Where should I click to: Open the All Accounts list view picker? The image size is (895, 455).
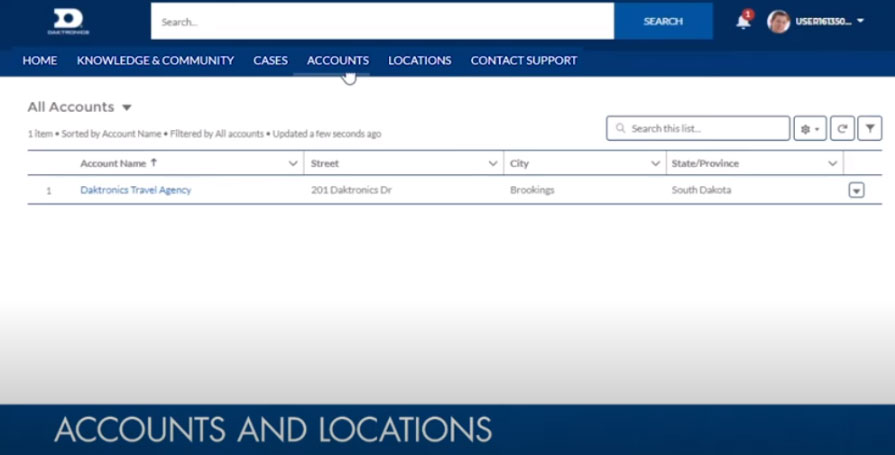pos(126,108)
